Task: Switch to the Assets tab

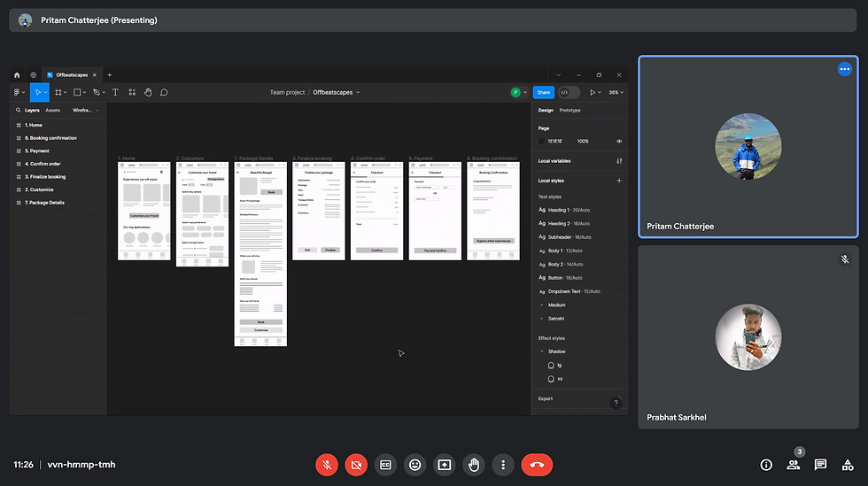Action: [x=52, y=110]
